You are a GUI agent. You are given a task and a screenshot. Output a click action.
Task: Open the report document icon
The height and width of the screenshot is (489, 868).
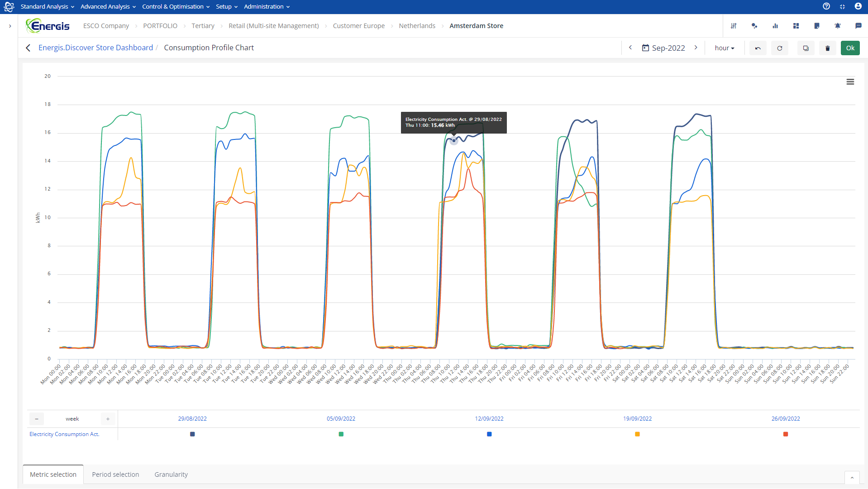click(817, 26)
